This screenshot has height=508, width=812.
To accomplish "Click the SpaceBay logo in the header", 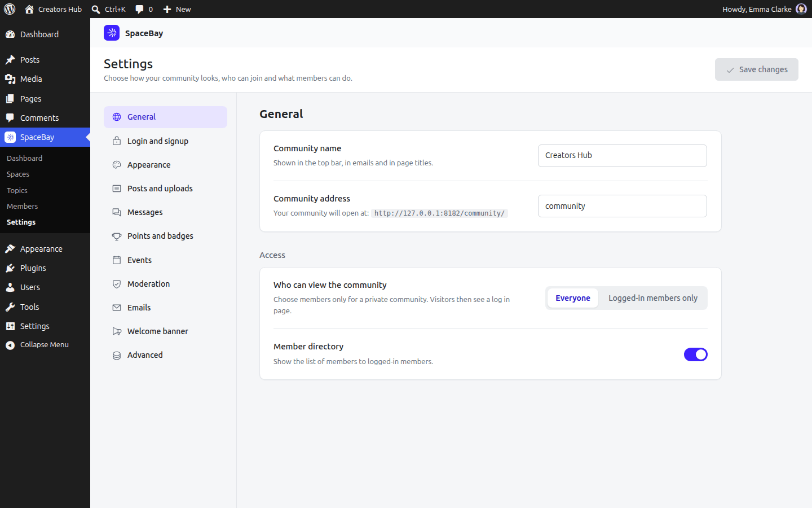I will point(112,33).
